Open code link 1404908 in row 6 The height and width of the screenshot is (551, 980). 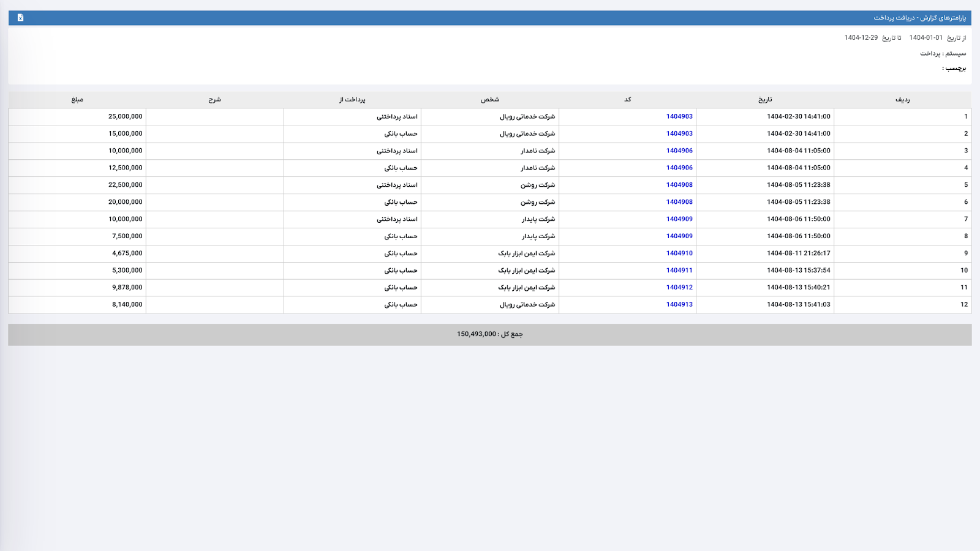pos(679,202)
